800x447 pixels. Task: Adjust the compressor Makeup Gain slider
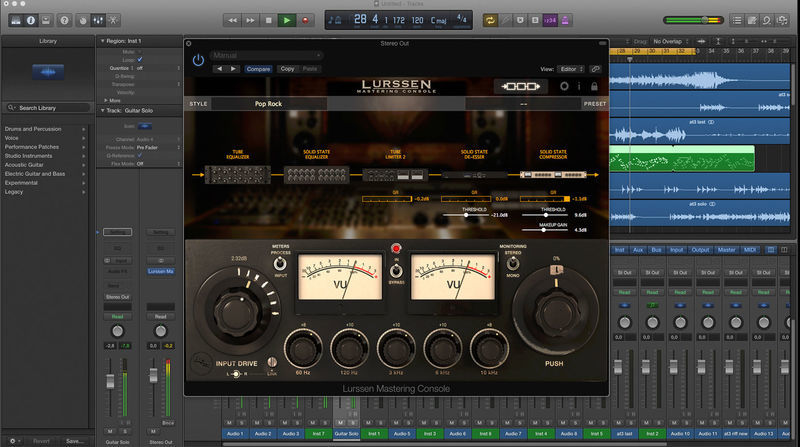point(544,230)
